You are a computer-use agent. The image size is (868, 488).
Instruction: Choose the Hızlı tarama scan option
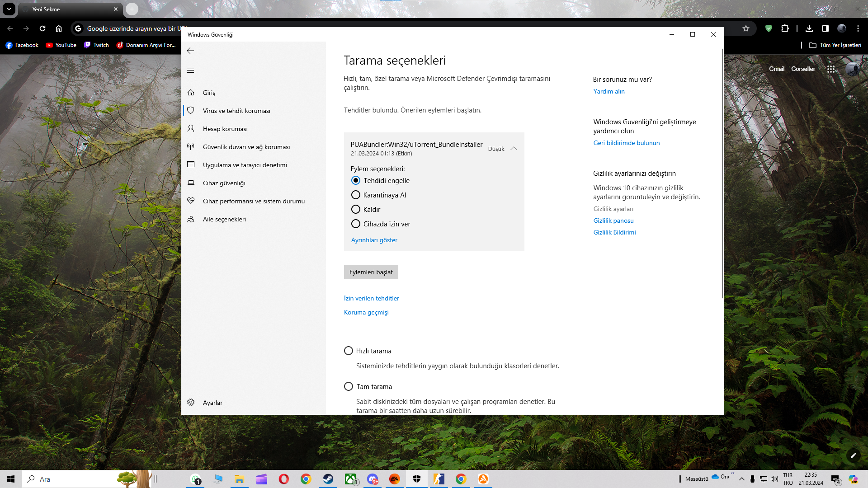click(349, 351)
